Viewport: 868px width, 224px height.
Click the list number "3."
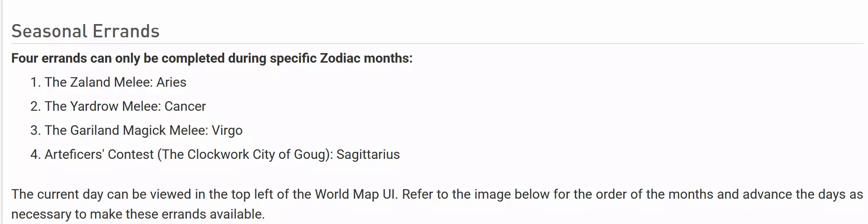[x=35, y=130]
